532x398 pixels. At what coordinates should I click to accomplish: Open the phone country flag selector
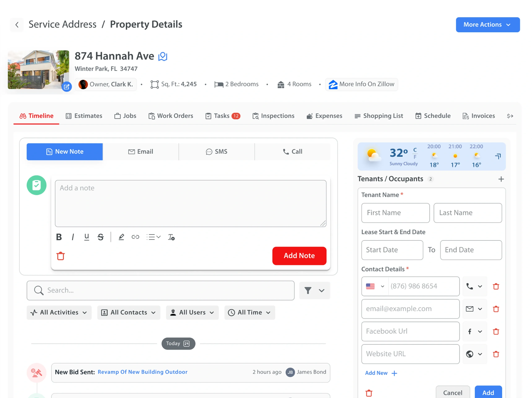click(x=375, y=286)
